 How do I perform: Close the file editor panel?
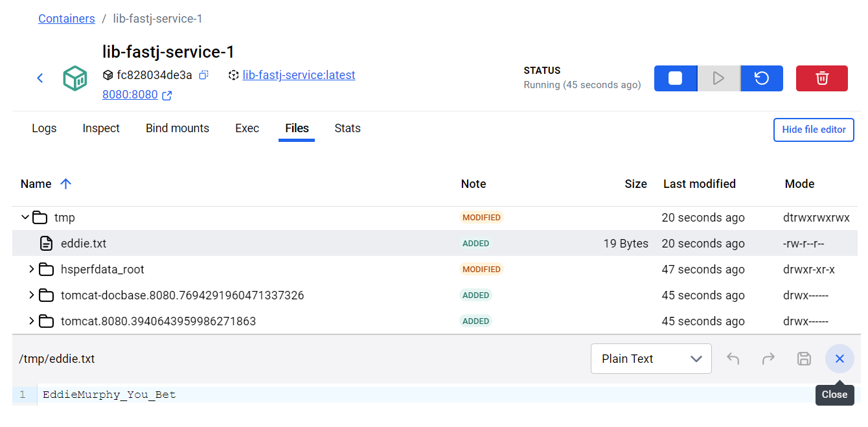pyautogui.click(x=839, y=359)
